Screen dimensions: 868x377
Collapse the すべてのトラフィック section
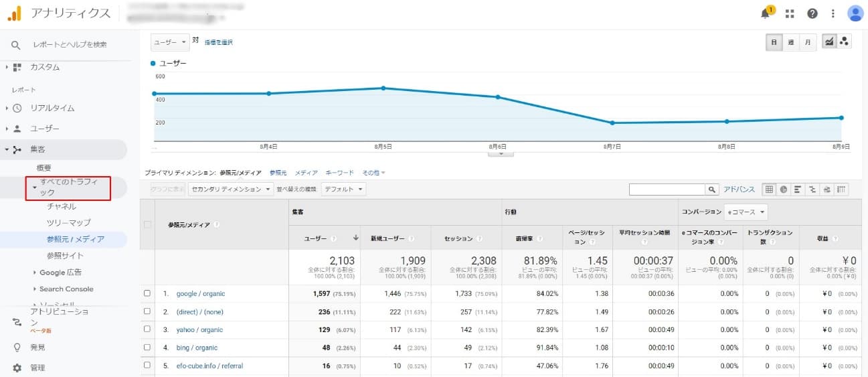point(35,187)
